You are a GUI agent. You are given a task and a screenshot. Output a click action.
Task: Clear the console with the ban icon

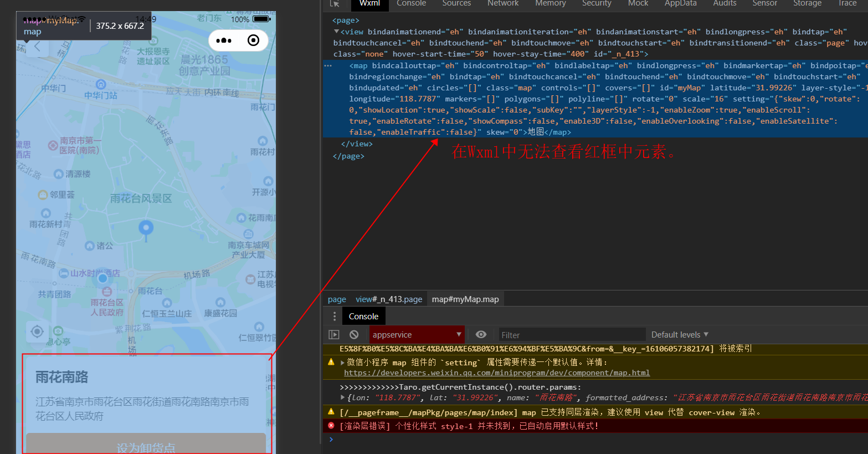pos(354,335)
